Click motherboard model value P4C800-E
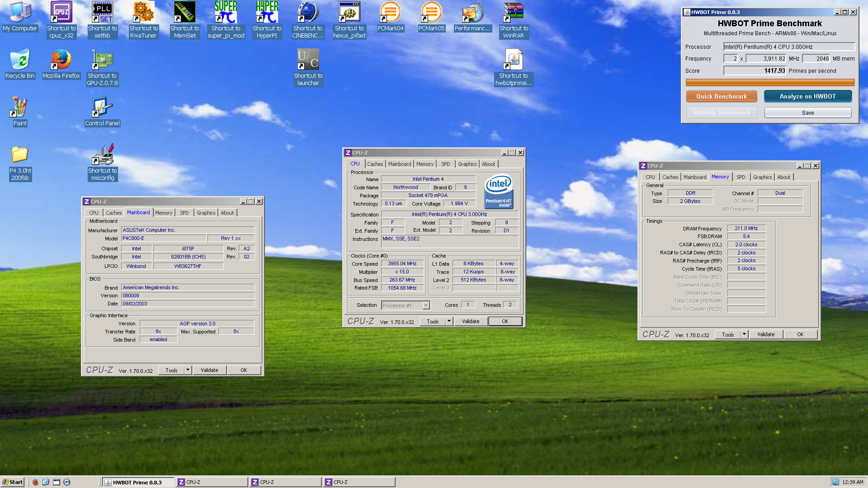Image resolution: width=868 pixels, height=488 pixels. [x=163, y=238]
